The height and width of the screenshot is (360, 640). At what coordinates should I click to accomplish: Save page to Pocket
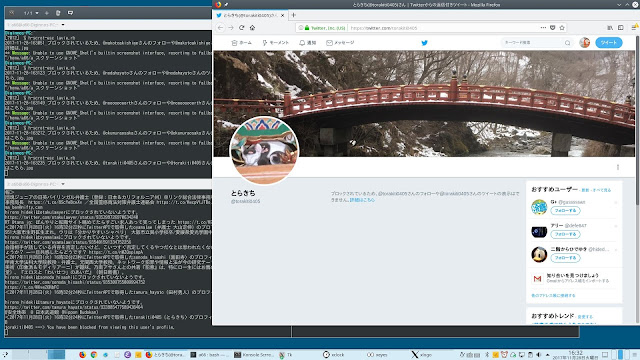click(x=552, y=28)
